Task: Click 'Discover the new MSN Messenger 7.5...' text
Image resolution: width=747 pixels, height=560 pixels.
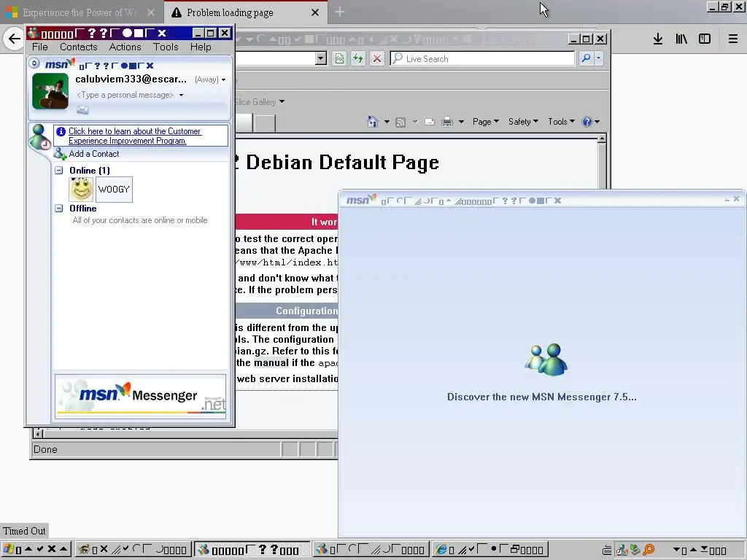Action: [x=542, y=397]
